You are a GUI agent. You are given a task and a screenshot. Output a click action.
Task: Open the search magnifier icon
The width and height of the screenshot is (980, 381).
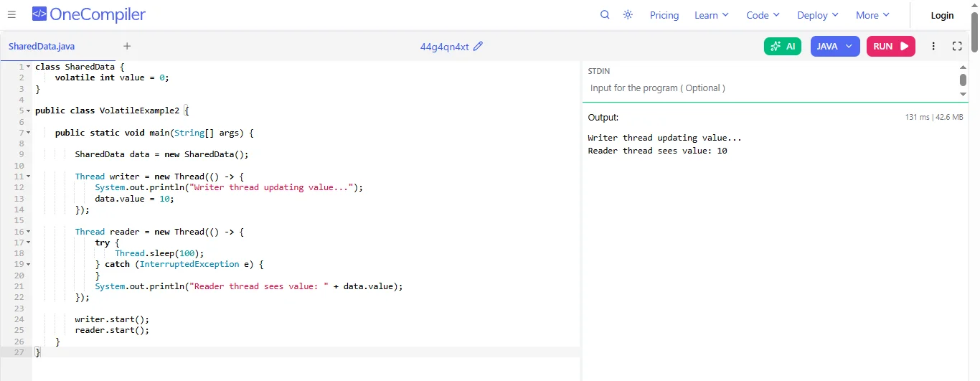[x=605, y=14]
